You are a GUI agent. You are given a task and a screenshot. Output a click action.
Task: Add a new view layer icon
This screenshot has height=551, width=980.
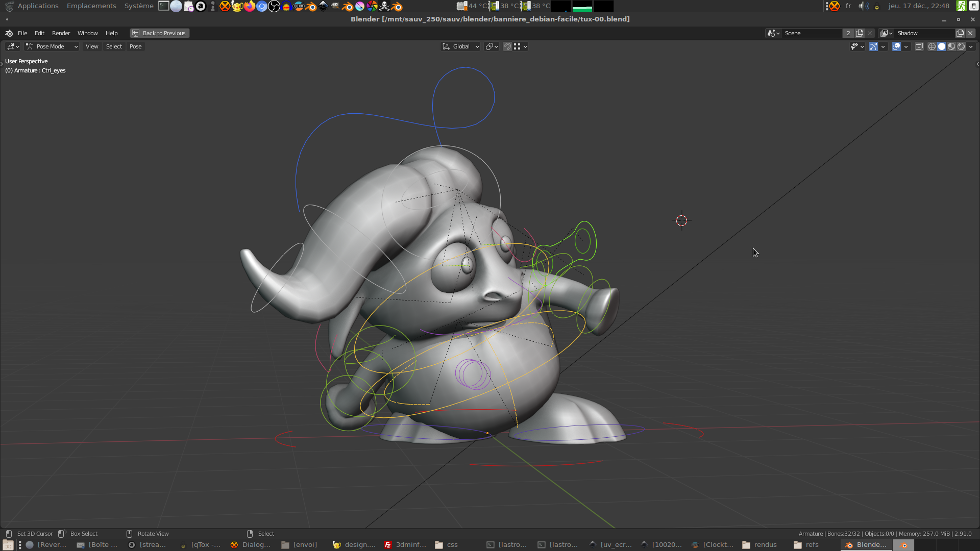[x=960, y=33]
